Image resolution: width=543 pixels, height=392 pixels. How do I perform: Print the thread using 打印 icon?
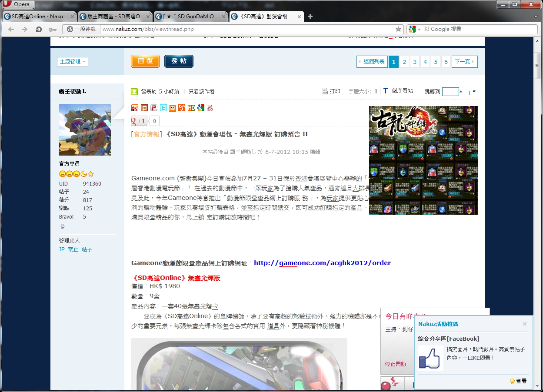point(331,91)
